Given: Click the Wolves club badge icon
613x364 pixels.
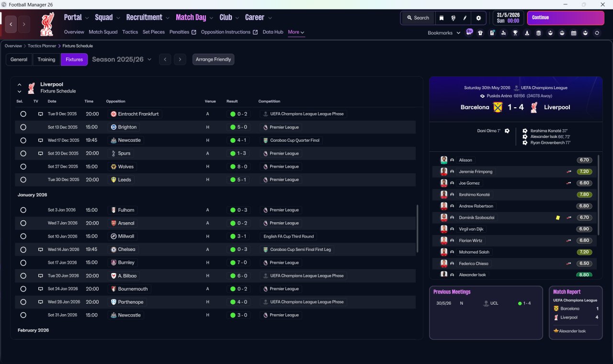Looking at the screenshot, I should pyautogui.click(x=114, y=167).
